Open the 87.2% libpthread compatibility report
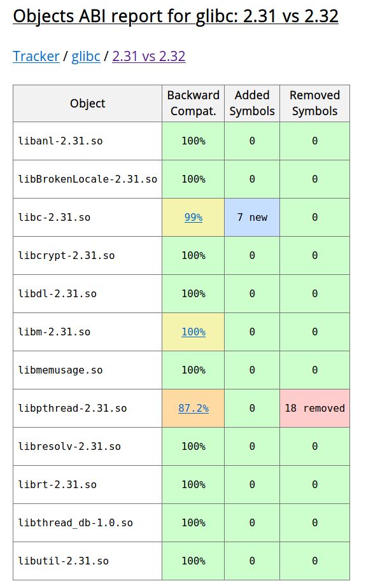Viewport: 387px width, 588px height. (x=193, y=408)
